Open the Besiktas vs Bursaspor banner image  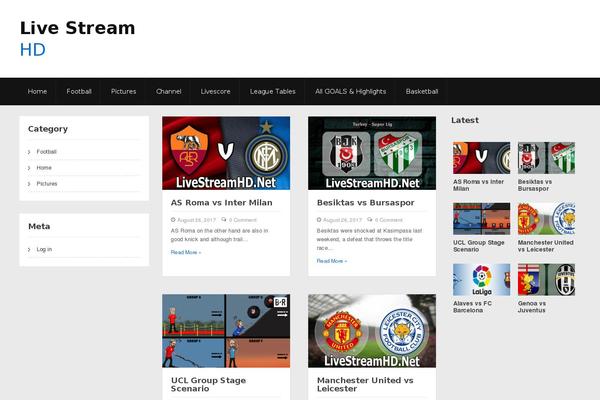point(372,153)
